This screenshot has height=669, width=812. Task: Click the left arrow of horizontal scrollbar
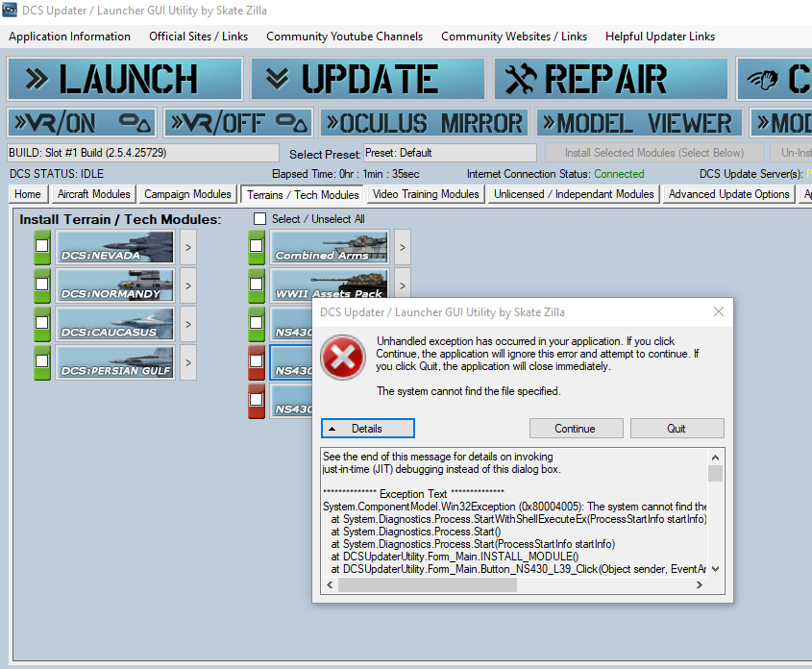click(x=330, y=584)
